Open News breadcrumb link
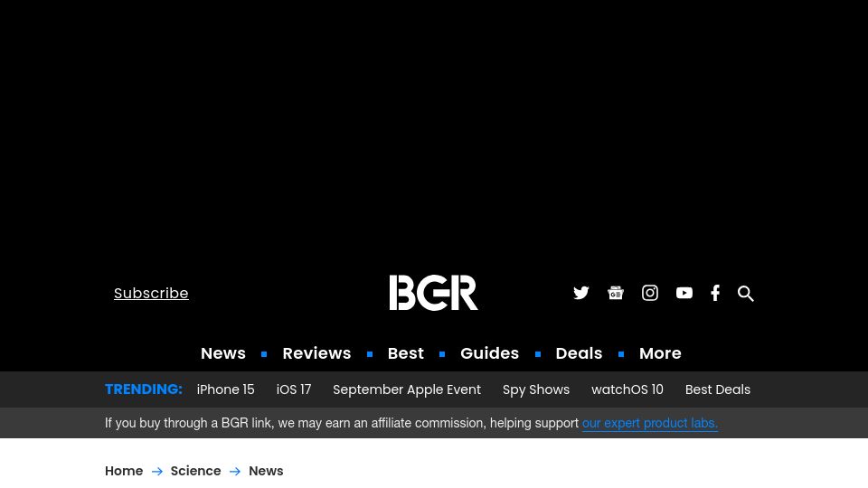This screenshot has height=488, width=868. [266, 471]
